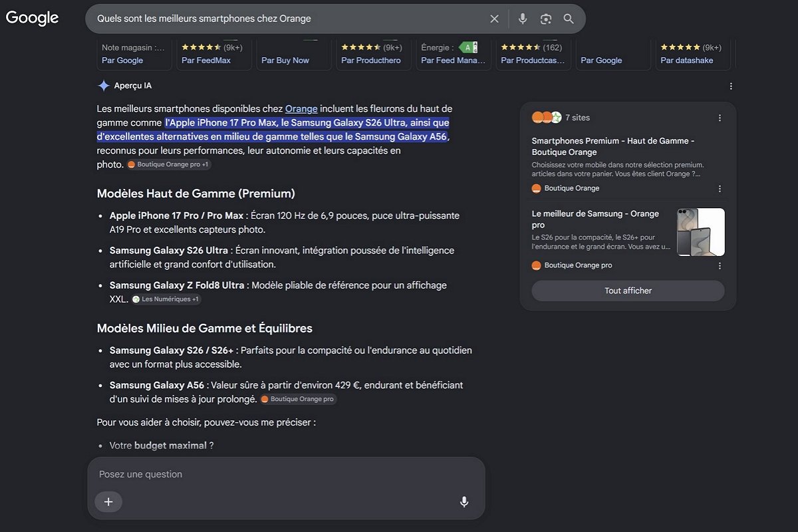
Task: Open Le meilleur de Samsung result
Action: [595, 219]
